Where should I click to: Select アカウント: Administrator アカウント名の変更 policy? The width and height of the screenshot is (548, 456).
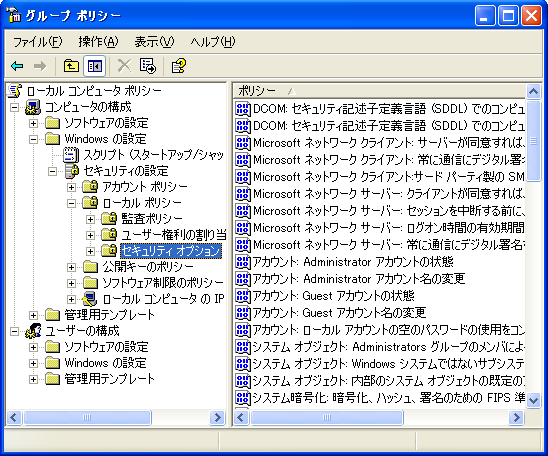pos(359,279)
